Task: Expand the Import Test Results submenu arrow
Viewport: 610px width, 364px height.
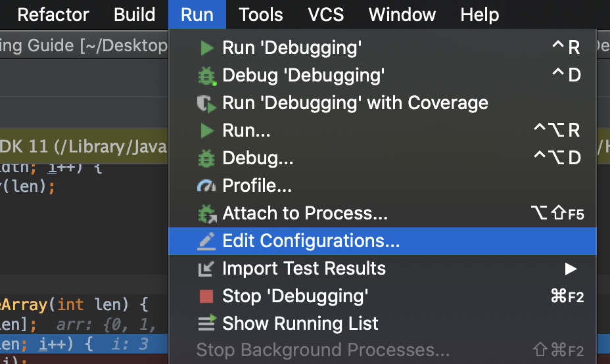Action: [570, 269]
